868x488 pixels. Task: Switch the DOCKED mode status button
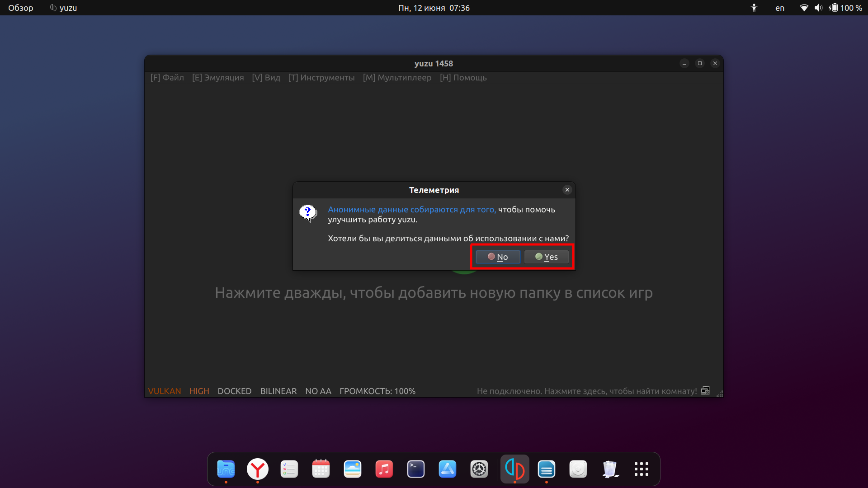pyautogui.click(x=235, y=391)
